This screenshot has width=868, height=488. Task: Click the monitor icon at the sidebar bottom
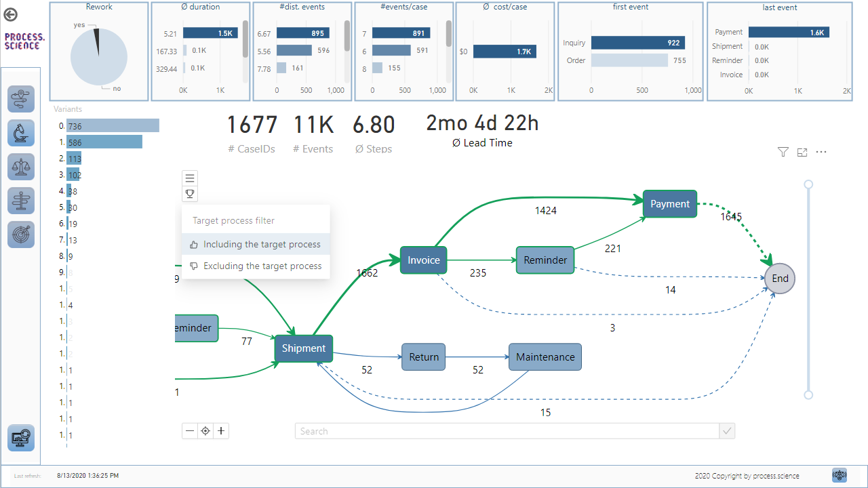click(x=20, y=437)
